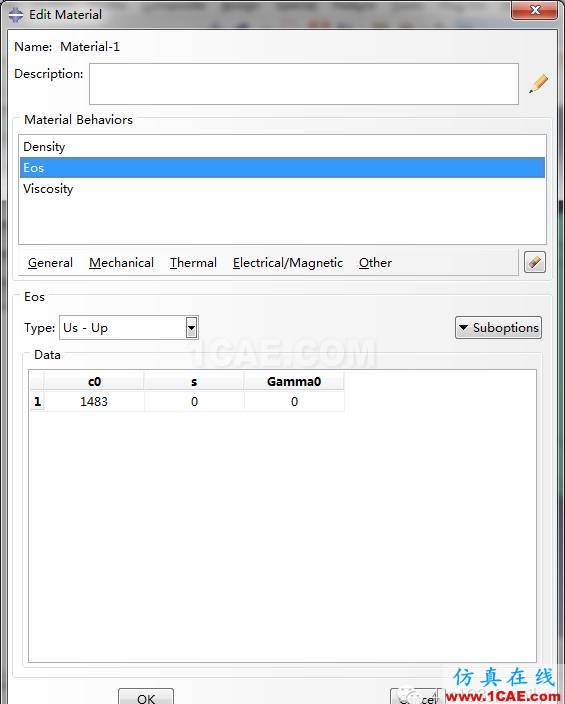Expand the Suboptions menu
The height and width of the screenshot is (704, 565).
coord(498,328)
